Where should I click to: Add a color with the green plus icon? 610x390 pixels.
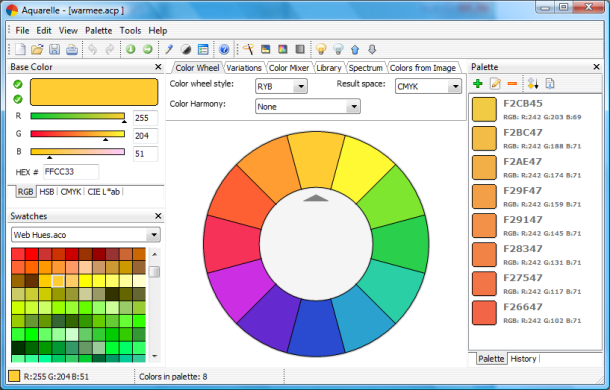(478, 83)
